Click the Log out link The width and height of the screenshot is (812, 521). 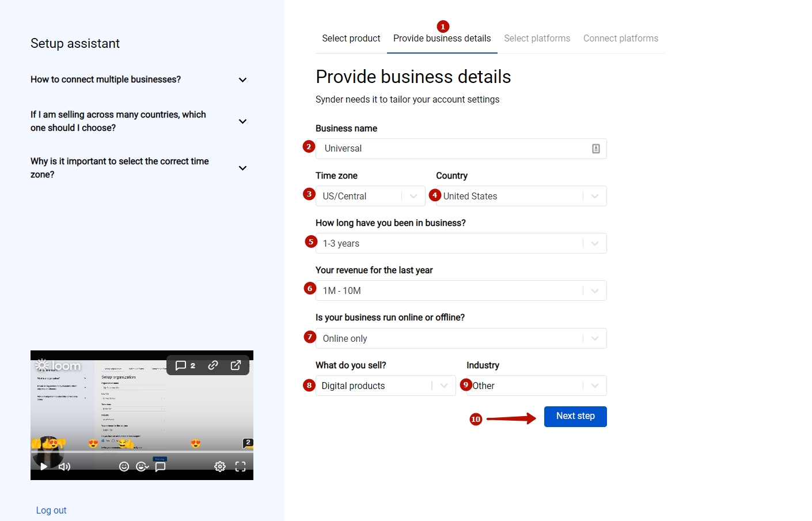click(x=51, y=510)
